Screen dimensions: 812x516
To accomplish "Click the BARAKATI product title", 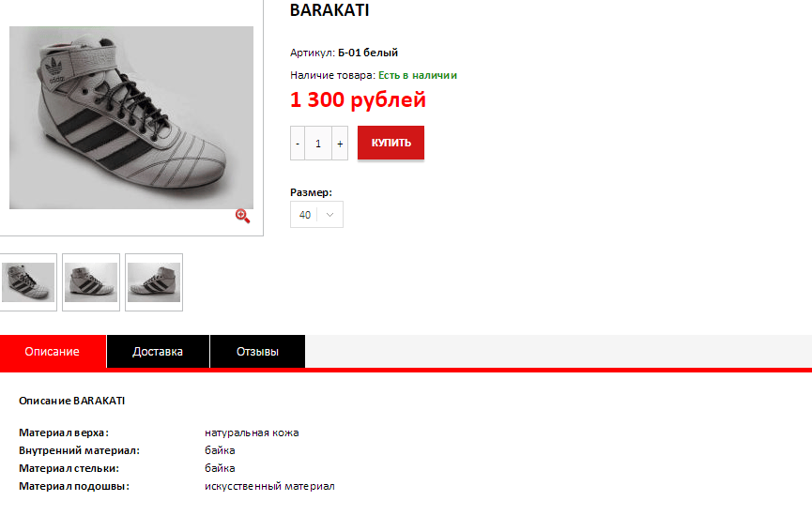I will (x=329, y=9).
